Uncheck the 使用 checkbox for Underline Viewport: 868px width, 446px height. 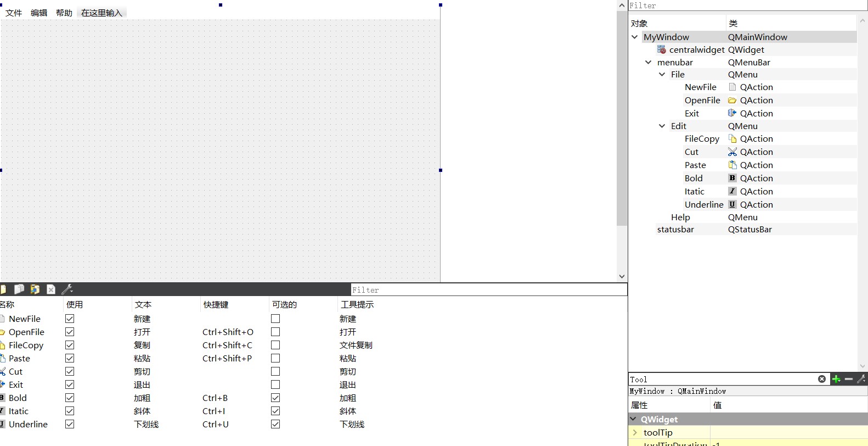click(70, 424)
